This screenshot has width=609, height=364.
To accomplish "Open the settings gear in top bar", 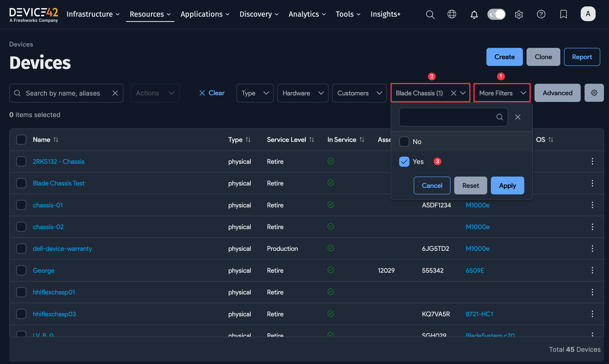I will 519,15.
